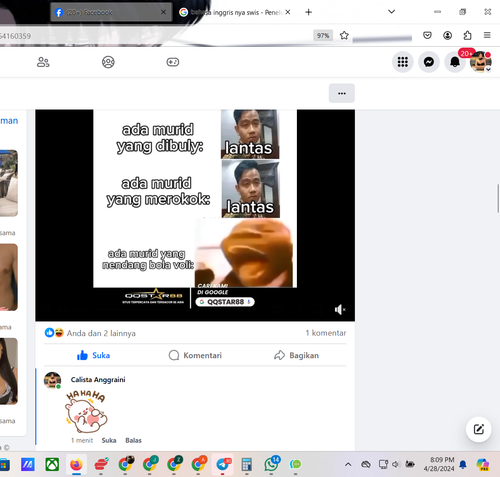Open WhatsApp from the taskbar

pos(271,464)
